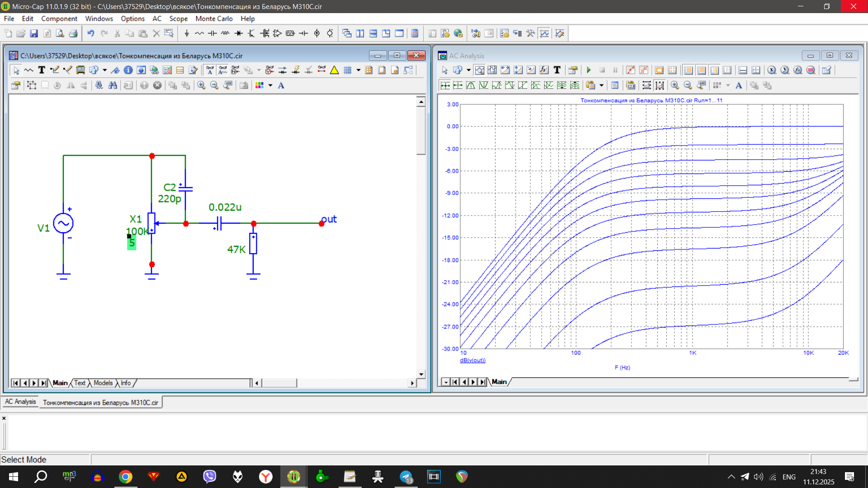Select the Text tool in schematic toolbar

pos(42,70)
